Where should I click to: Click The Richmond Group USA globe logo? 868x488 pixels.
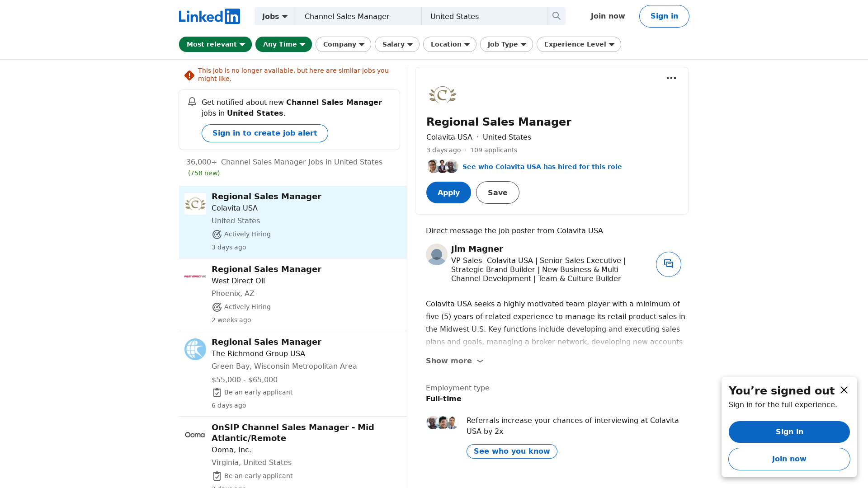click(x=195, y=349)
